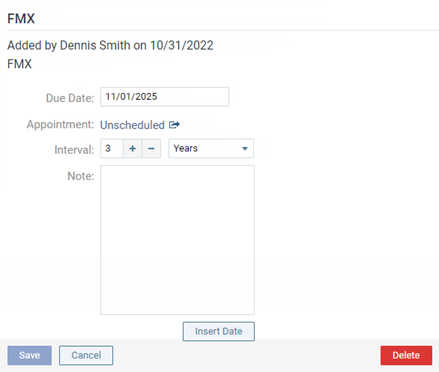Save the FMX recare changes
This screenshot has width=439, height=372.
click(29, 355)
